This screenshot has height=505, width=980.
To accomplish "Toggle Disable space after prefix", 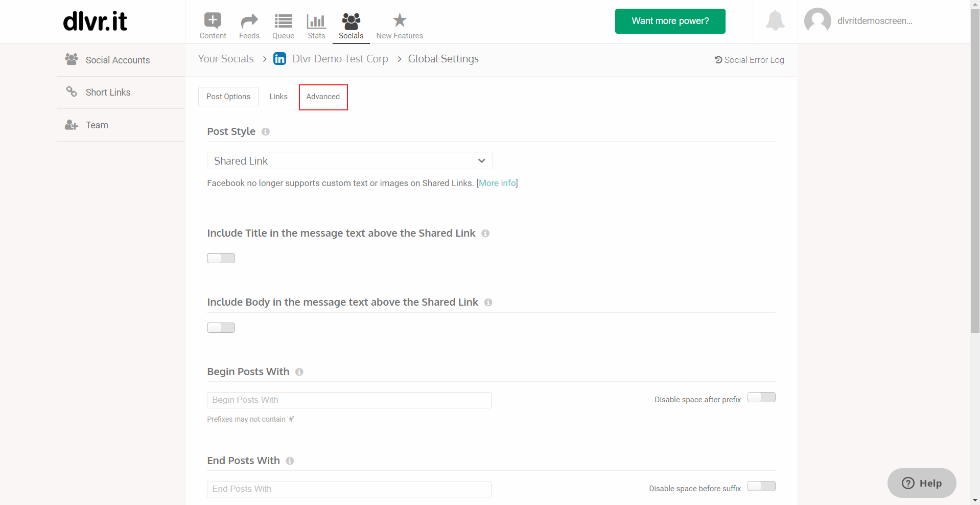I will point(761,397).
